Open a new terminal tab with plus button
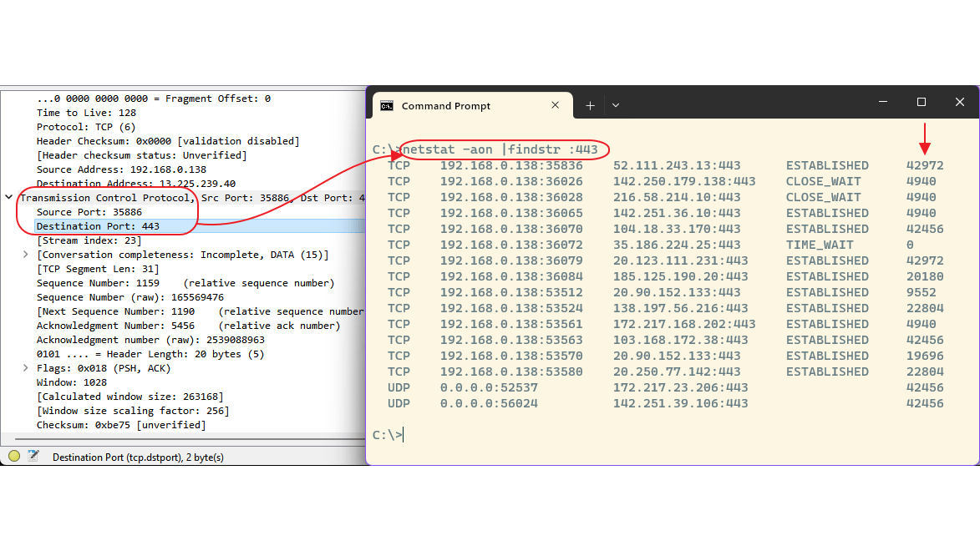This screenshot has width=980, height=551. 590,105
